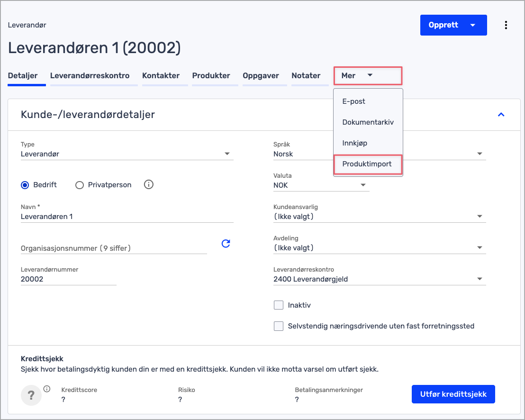Click the info icon next to Privatperson

(x=148, y=185)
